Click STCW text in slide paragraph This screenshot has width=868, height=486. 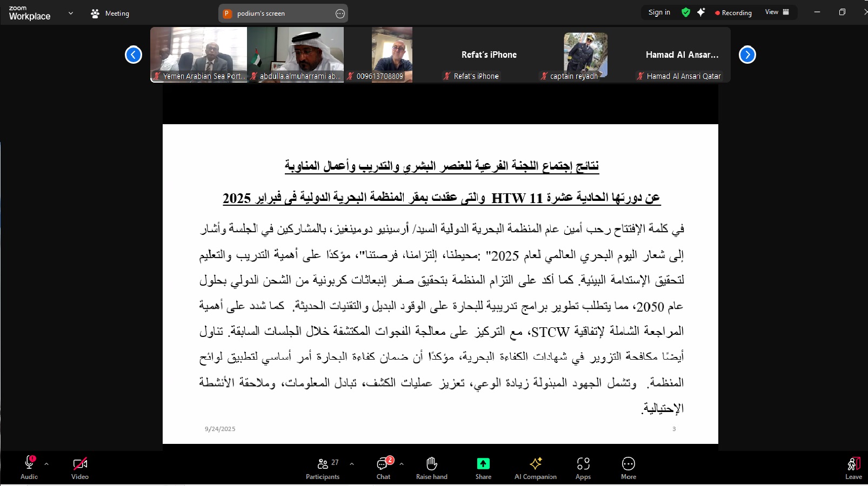click(x=551, y=332)
